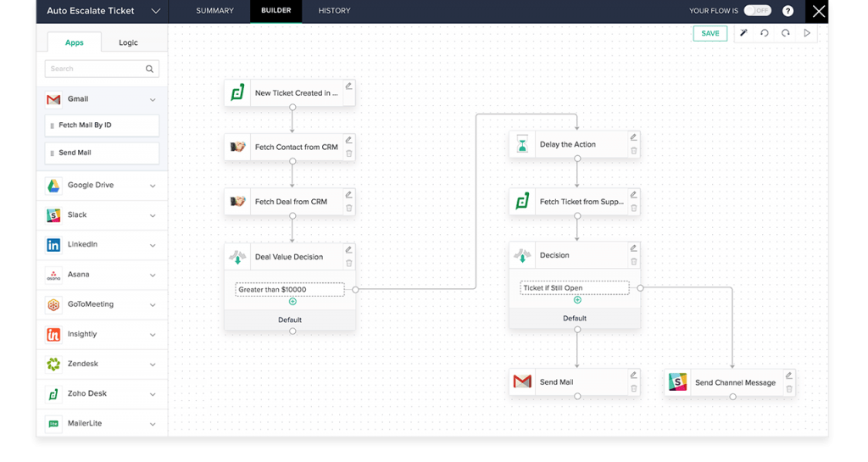This screenshot has width=868, height=462.
Task: Delete the Delay the Action step
Action: [633, 151]
